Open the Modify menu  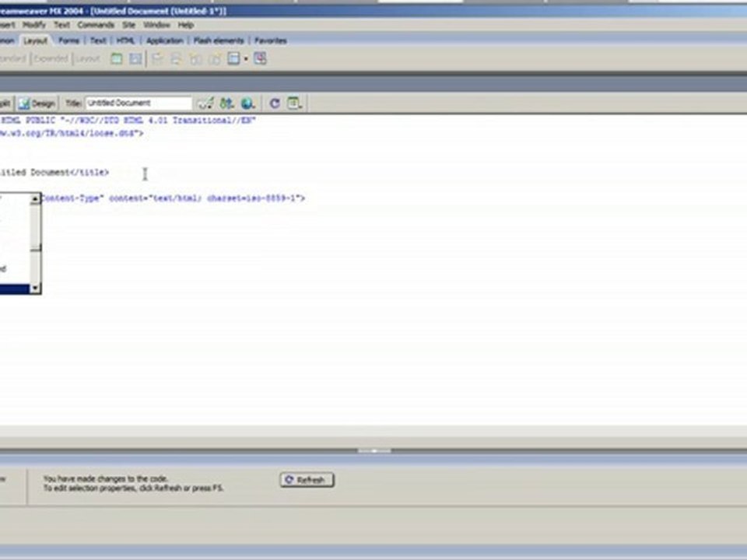33,25
